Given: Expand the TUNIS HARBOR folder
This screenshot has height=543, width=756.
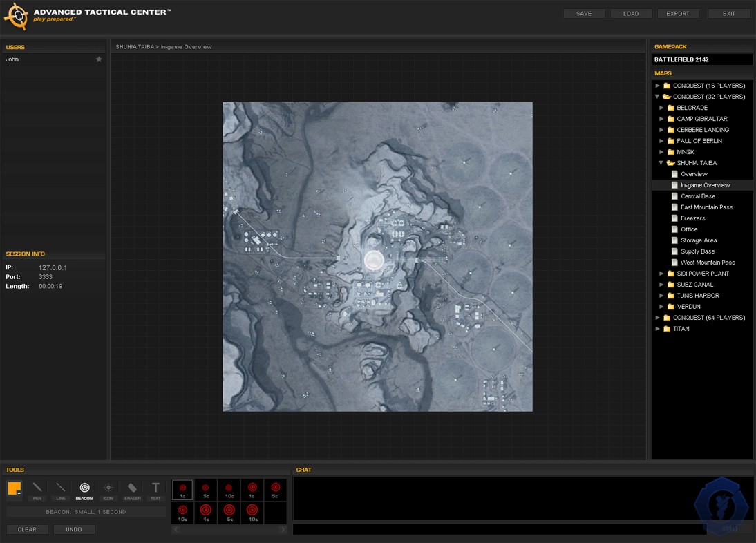Looking at the screenshot, I should [x=661, y=296].
